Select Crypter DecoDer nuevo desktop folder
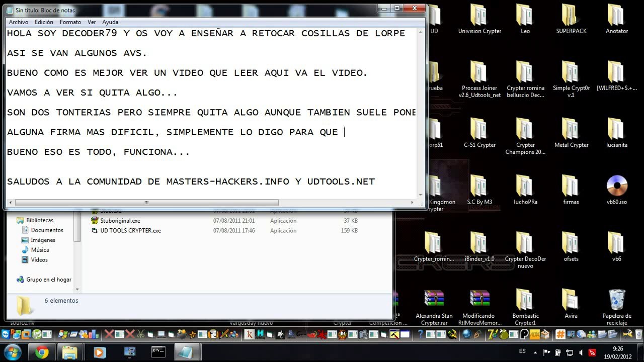Screen dimensions: 644x362 [525, 250]
